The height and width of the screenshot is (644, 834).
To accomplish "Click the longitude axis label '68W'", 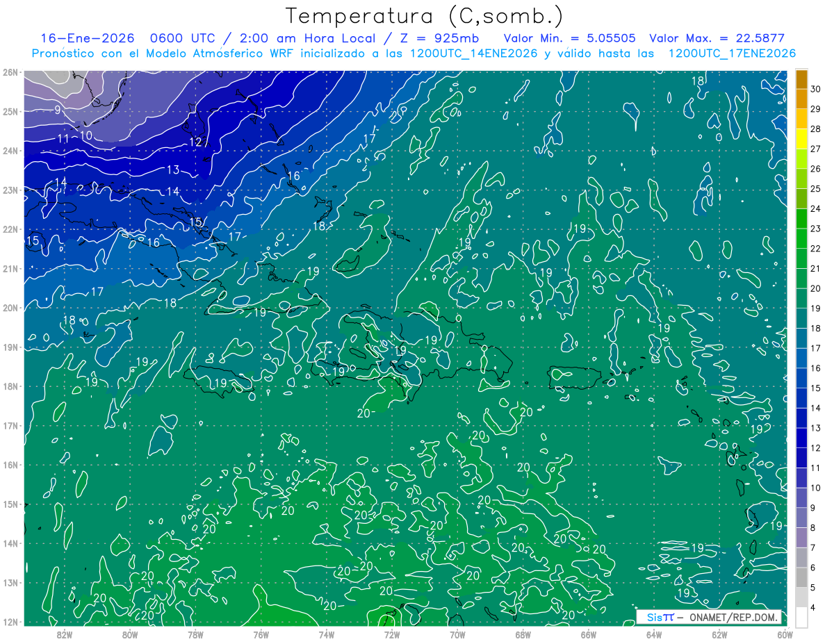I will (523, 634).
